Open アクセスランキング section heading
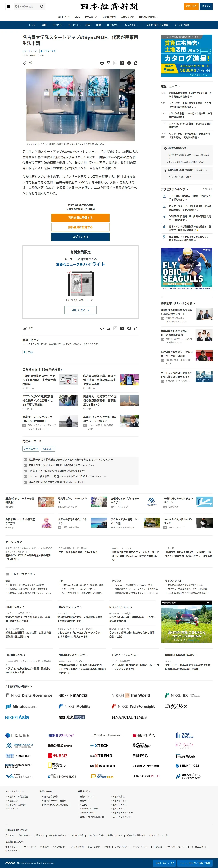 (x=174, y=189)
